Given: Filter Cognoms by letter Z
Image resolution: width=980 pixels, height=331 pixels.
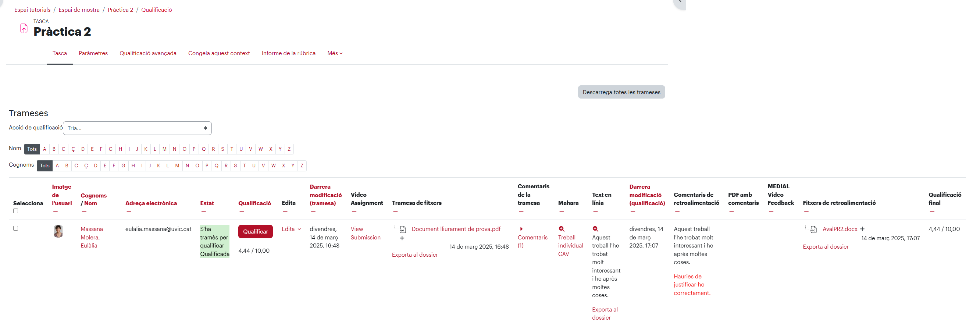Looking at the screenshot, I should [x=302, y=166].
